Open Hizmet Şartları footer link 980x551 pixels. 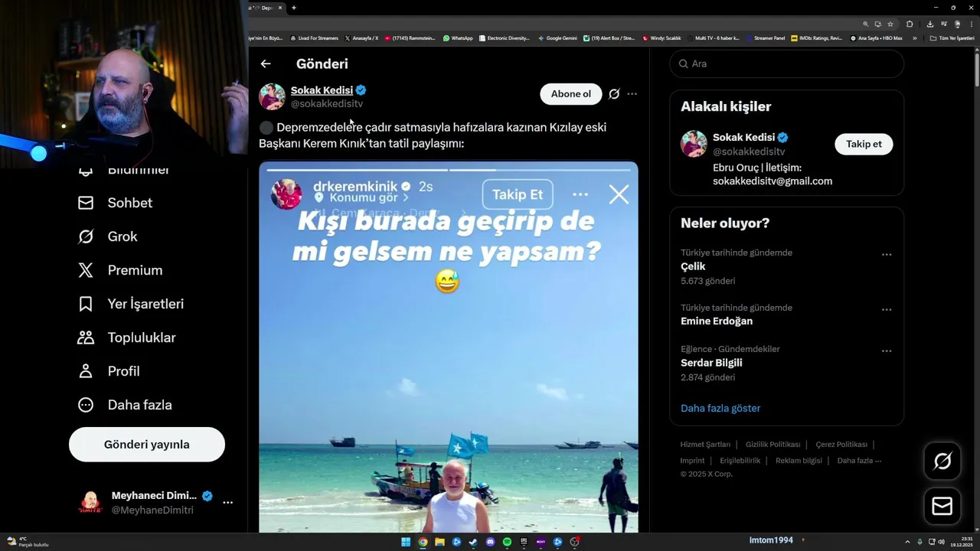(x=705, y=445)
